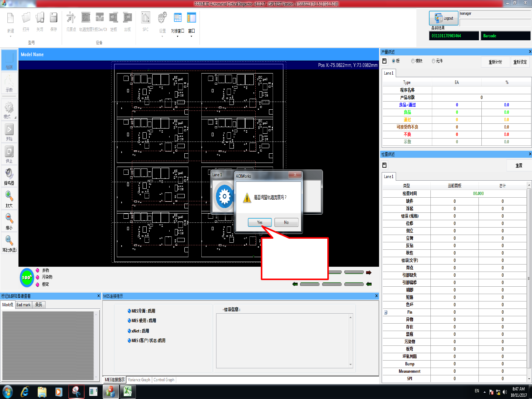532x399 pixels.
Task: Click the Barcode input field
Action: pos(506,36)
